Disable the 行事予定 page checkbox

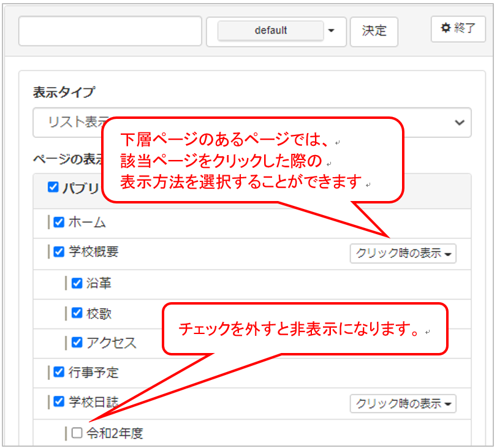(59, 372)
